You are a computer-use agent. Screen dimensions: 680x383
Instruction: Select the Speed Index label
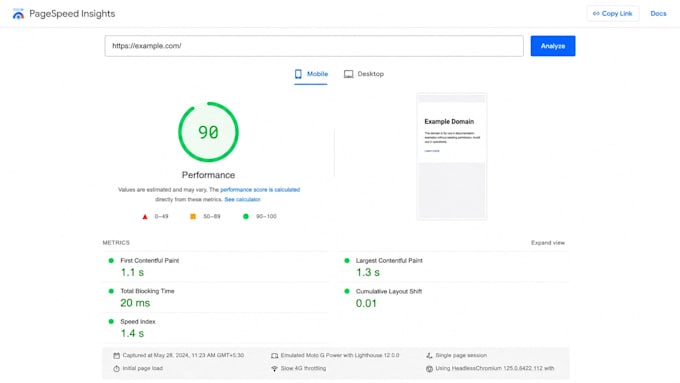pos(137,321)
